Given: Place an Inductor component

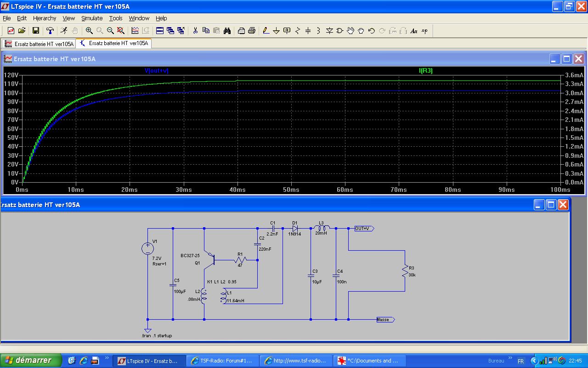Looking at the screenshot, I should [x=319, y=31].
